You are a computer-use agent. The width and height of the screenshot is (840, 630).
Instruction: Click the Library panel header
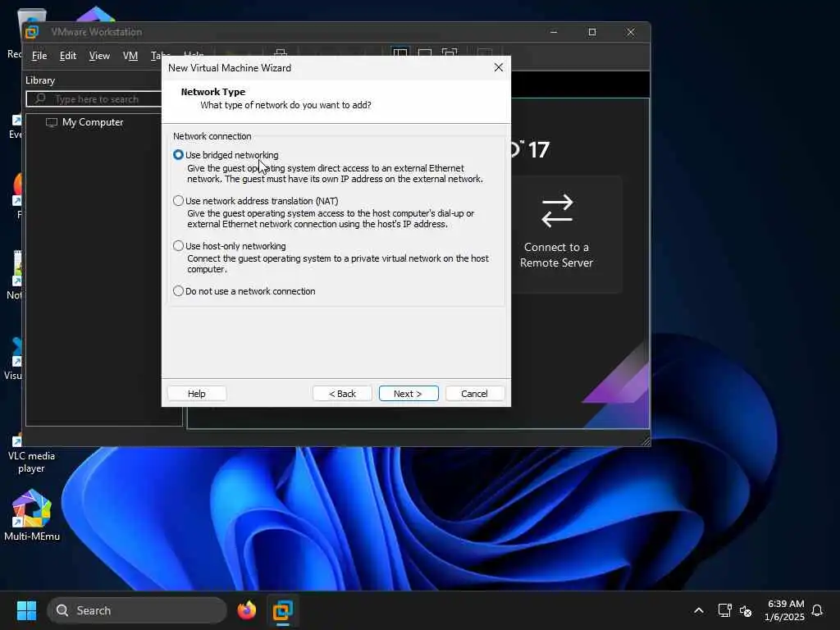click(40, 80)
